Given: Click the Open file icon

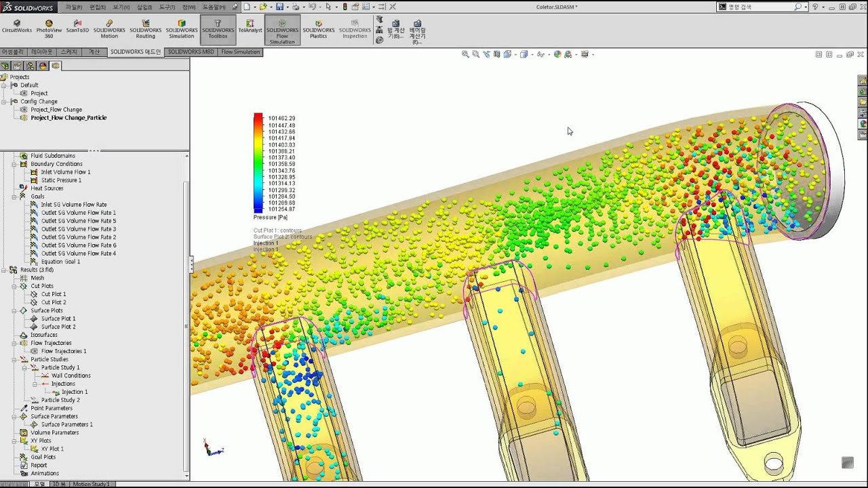Looking at the screenshot, I should point(263,6).
